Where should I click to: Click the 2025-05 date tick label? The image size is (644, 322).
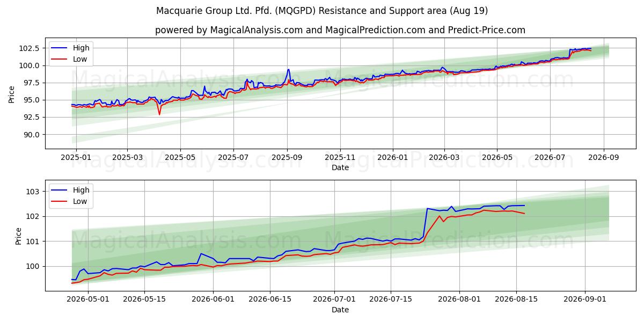[x=180, y=157]
